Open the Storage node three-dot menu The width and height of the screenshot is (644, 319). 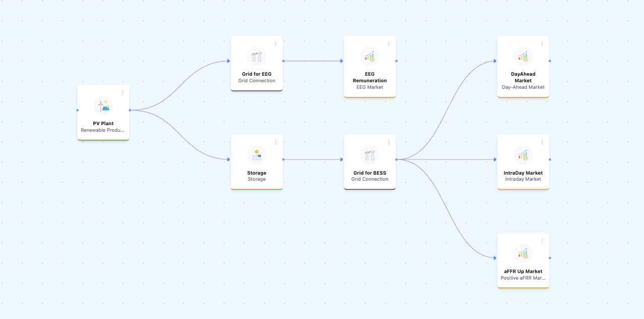(276, 142)
